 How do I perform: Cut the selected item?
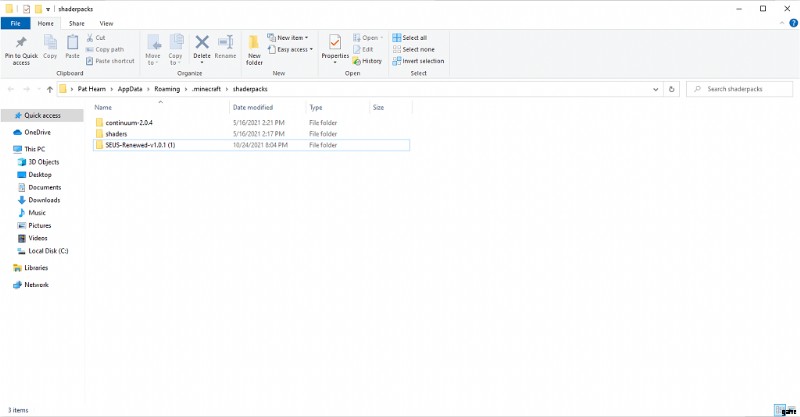(95, 38)
